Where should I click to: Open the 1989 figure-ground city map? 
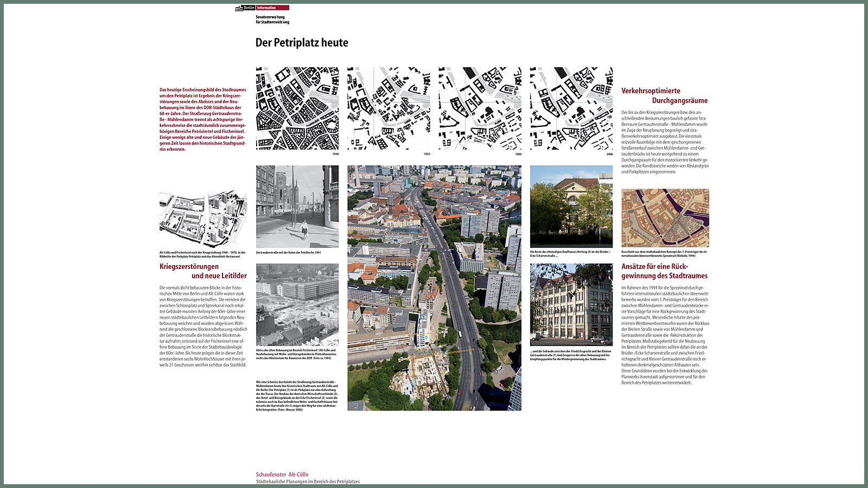pos(480,108)
